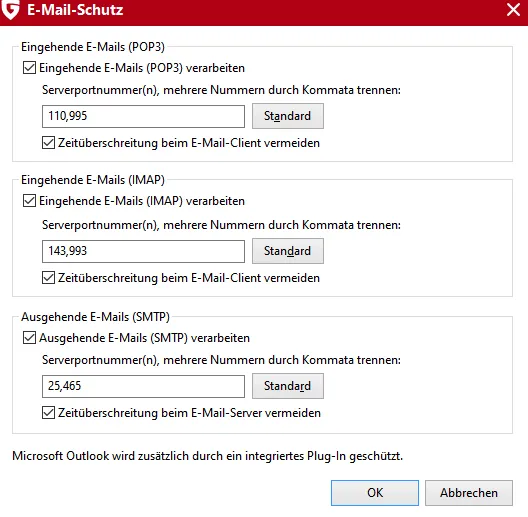Reset POP3 ports with the Standard button
This screenshot has width=528, height=517.
(x=288, y=116)
